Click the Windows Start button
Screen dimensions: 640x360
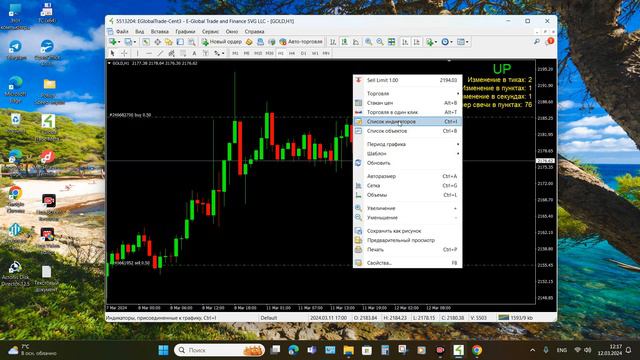point(163,350)
